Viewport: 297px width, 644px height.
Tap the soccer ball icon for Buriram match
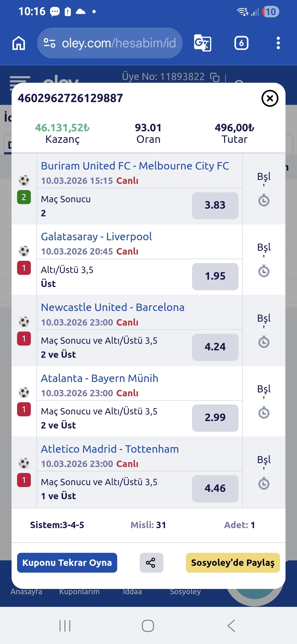tap(24, 180)
